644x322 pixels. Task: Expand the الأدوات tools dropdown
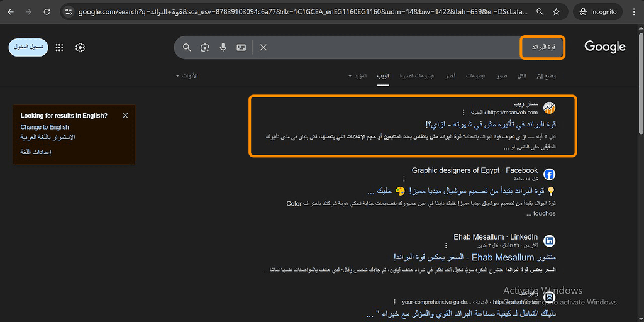pos(187,76)
